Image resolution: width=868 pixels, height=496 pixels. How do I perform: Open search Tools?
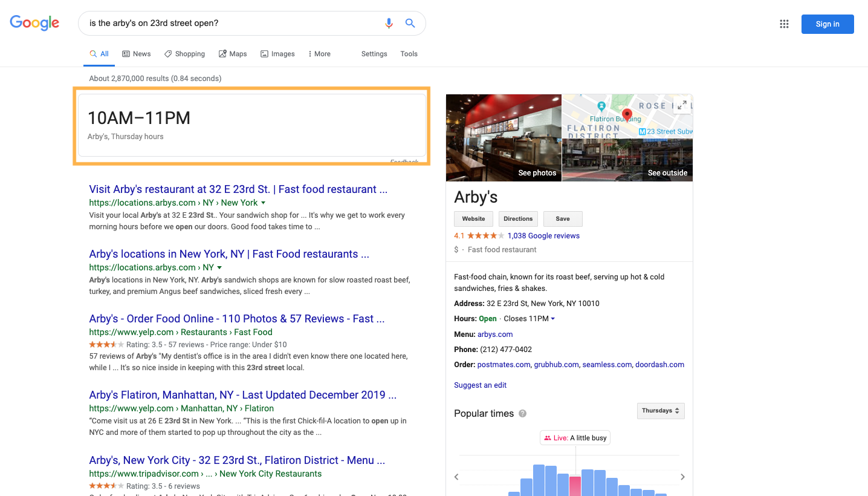click(409, 54)
